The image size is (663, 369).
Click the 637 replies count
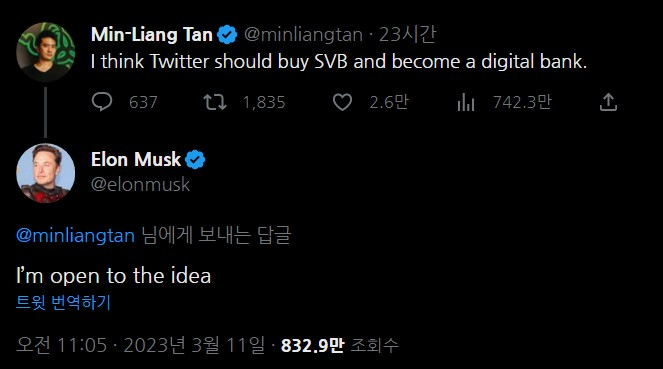coord(143,102)
